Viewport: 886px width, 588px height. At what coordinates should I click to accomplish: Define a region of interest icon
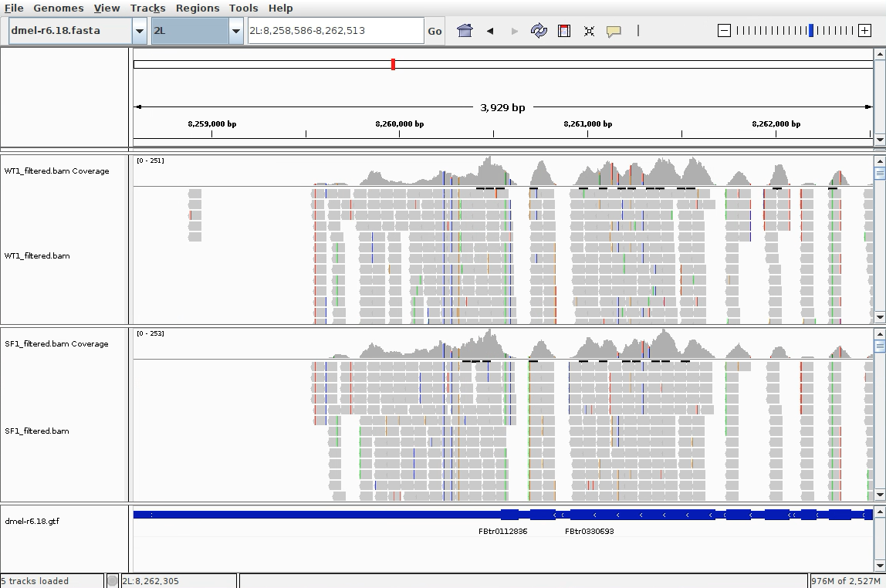coord(563,31)
